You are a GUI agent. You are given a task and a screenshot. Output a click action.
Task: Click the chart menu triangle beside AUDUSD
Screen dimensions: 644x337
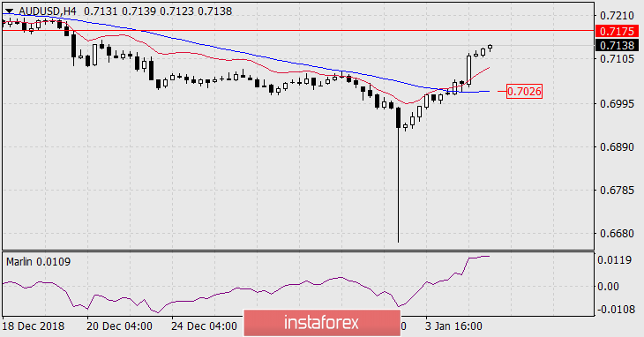pos(10,11)
